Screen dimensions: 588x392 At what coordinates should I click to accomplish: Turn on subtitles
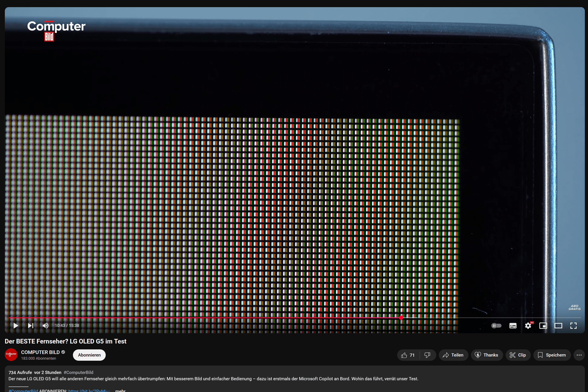click(513, 325)
